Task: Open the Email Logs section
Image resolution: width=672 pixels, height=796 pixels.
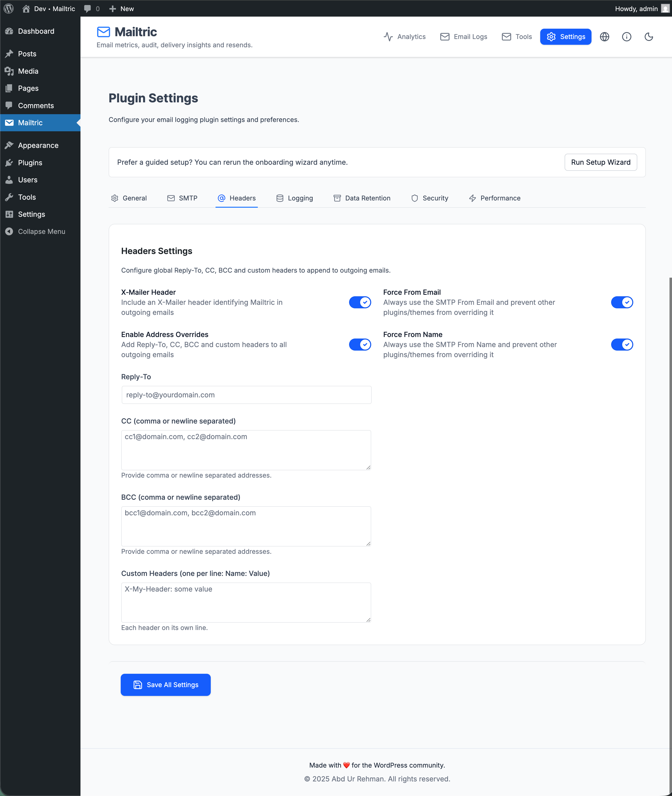Action: point(463,36)
